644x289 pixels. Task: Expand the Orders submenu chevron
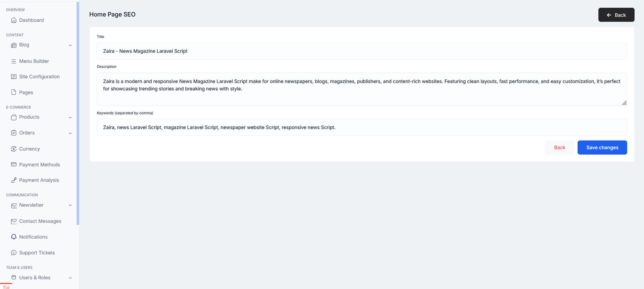point(70,133)
